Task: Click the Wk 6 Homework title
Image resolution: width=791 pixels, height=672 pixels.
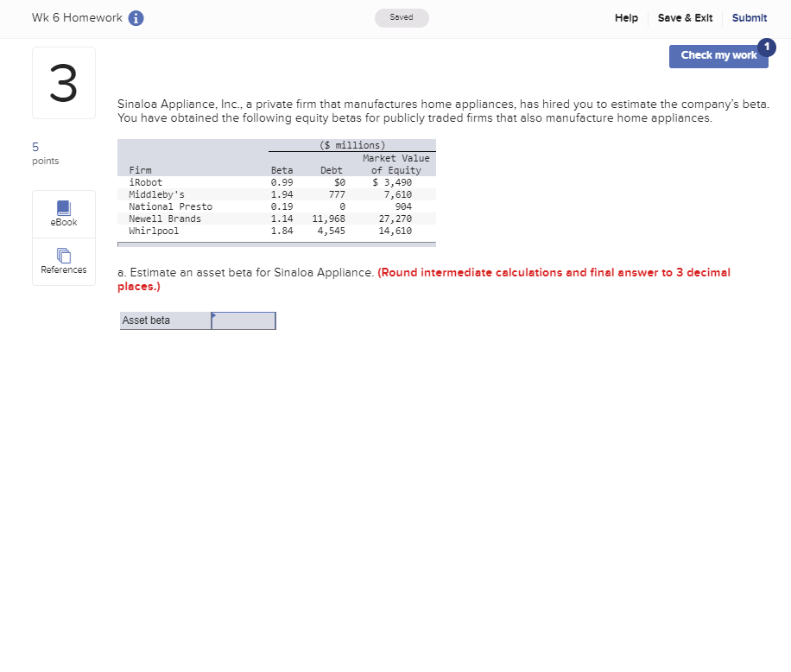Action: [x=75, y=16]
